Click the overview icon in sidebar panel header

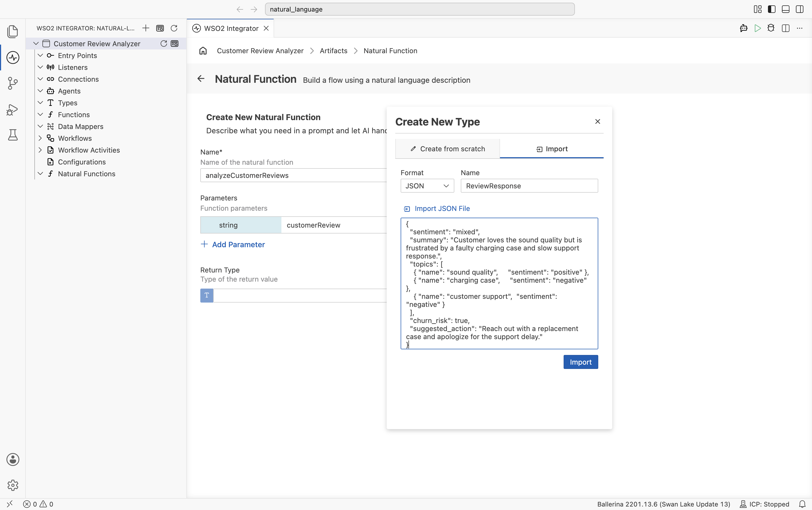pyautogui.click(x=160, y=28)
